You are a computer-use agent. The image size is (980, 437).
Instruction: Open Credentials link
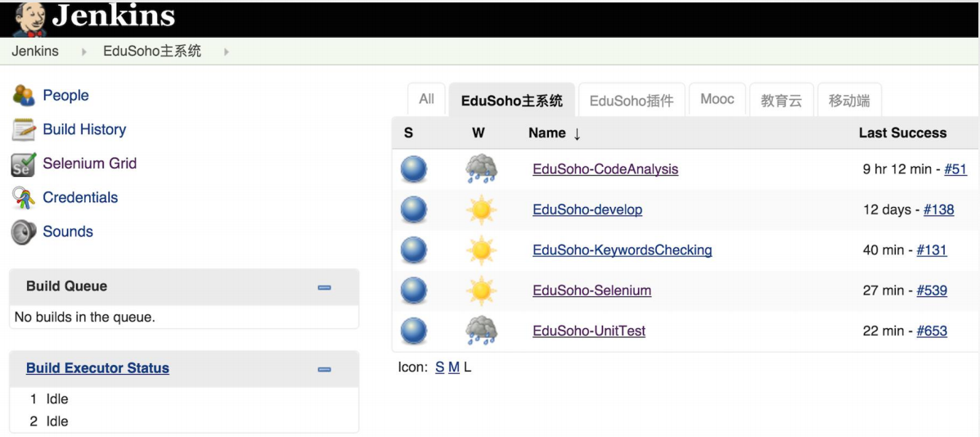(80, 197)
